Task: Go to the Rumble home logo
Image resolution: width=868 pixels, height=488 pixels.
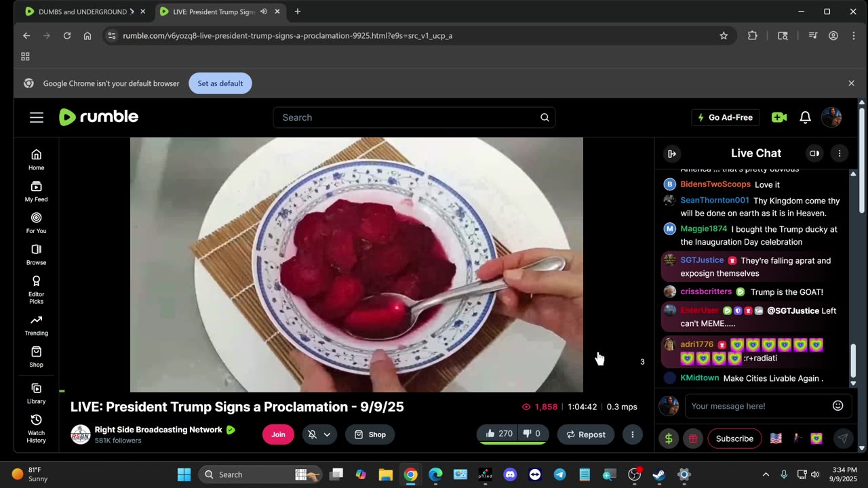Action: tap(99, 117)
